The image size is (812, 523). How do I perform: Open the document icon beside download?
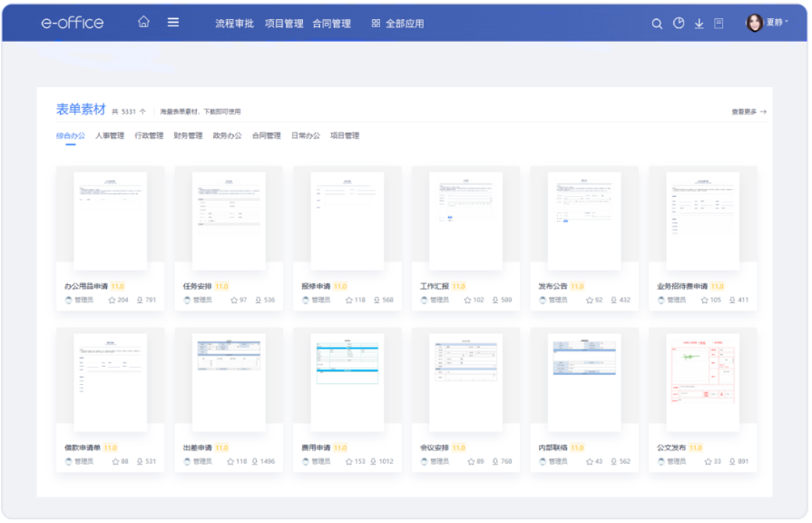coord(719,24)
